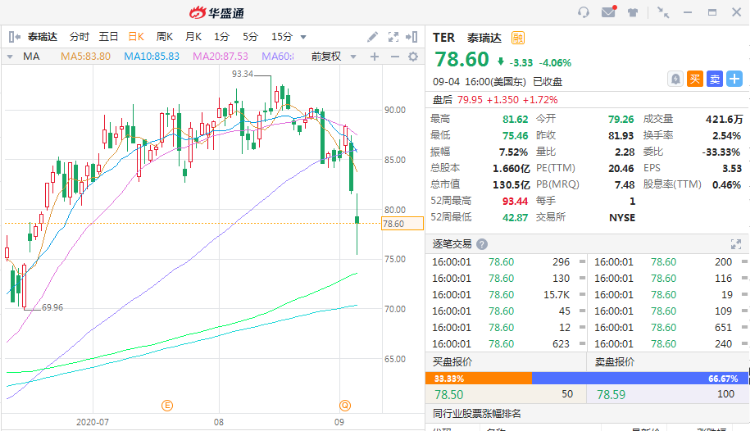Collapse left panel icon beside 泰瑞达

click(14, 37)
